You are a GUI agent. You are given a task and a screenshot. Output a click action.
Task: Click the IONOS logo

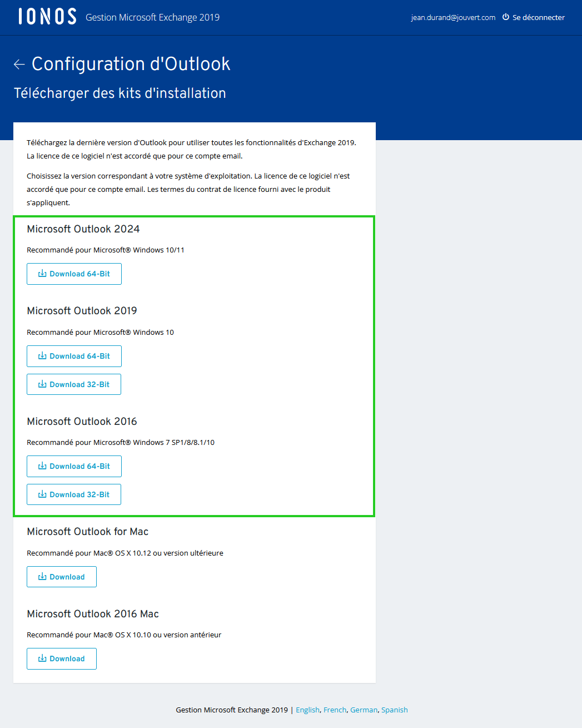47,17
